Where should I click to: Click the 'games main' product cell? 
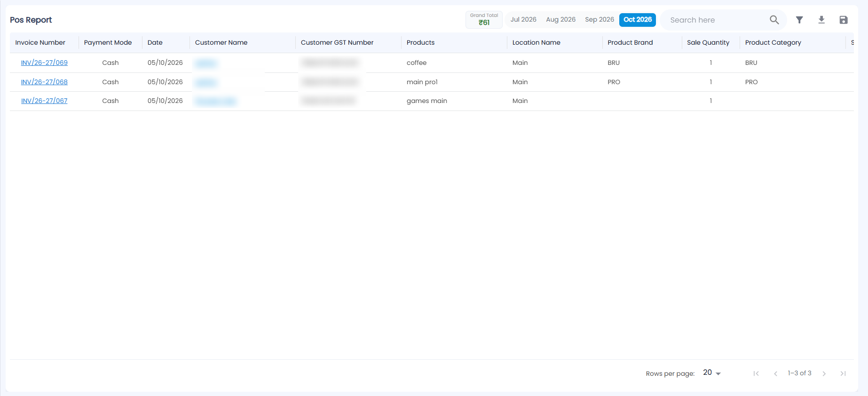pyautogui.click(x=427, y=101)
